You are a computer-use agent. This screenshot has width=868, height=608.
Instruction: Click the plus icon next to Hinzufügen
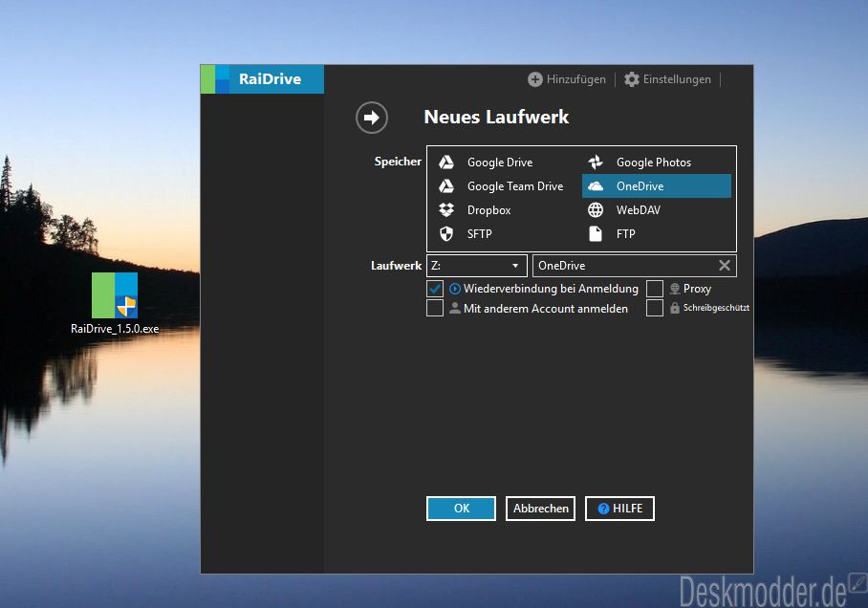point(534,79)
